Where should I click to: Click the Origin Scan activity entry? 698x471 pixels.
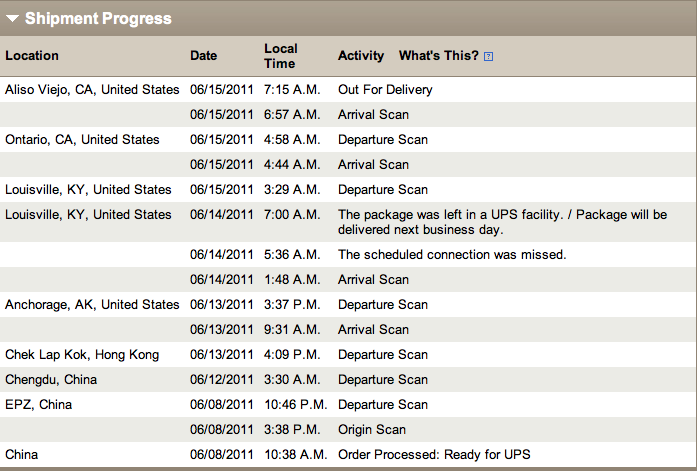(372, 430)
